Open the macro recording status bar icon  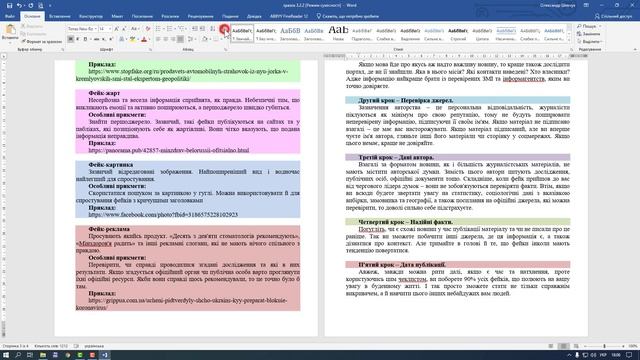point(76,346)
